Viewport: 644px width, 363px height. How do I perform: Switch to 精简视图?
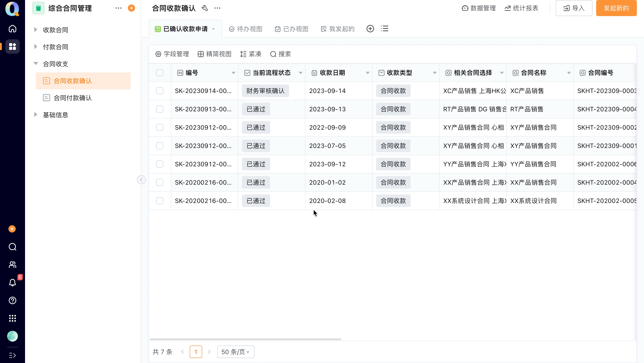click(x=214, y=54)
